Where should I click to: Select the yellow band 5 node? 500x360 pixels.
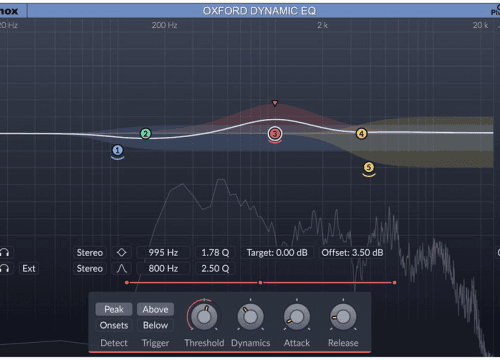369,167
